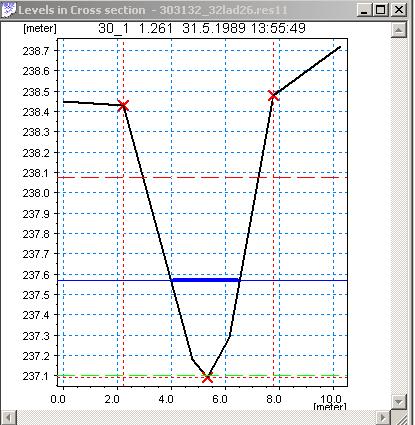Click the red X marker on right bank
This screenshot has height=425, width=415.
(273, 96)
